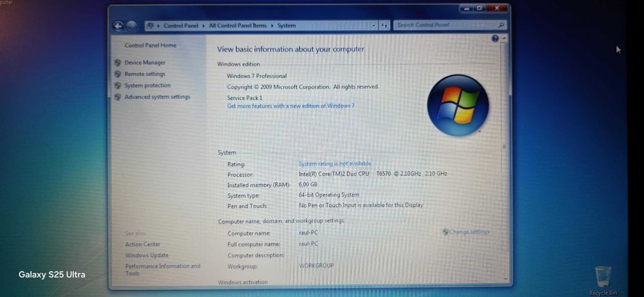Click the Windows logo image
The height and width of the screenshot is (297, 644).
[x=458, y=105]
